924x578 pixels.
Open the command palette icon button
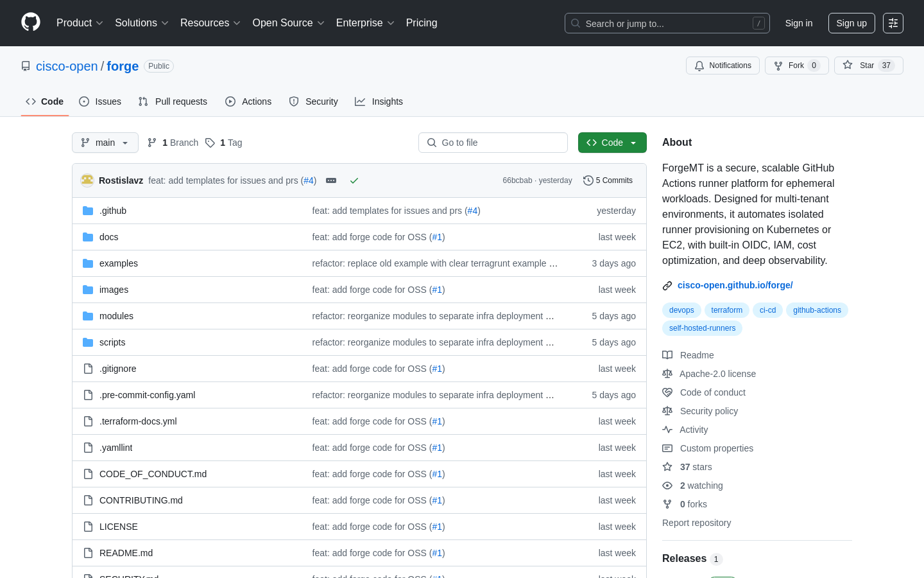[893, 23]
